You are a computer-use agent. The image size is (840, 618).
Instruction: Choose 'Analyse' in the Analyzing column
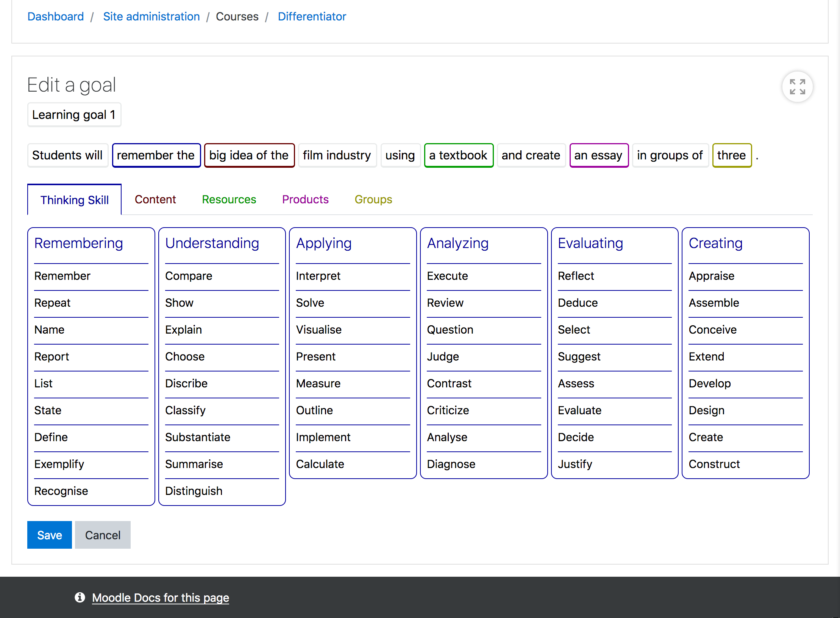tap(447, 437)
